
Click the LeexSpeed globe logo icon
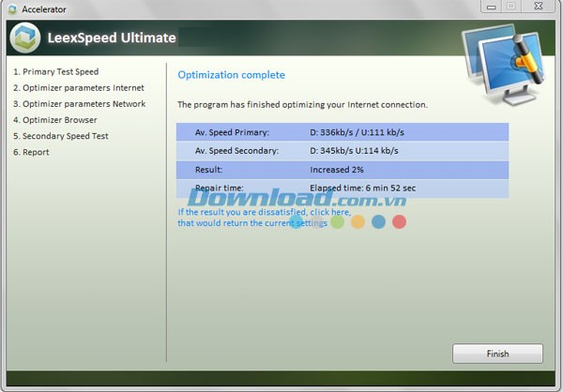[x=25, y=38]
